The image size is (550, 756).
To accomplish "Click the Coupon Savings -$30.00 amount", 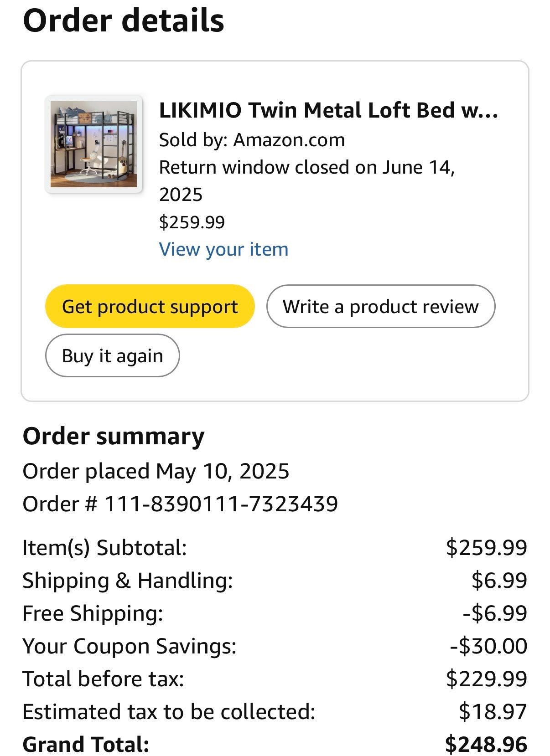I will (x=488, y=646).
